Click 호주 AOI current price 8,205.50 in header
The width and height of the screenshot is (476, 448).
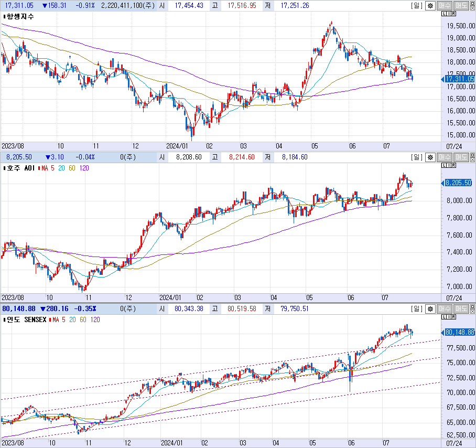pos(19,157)
